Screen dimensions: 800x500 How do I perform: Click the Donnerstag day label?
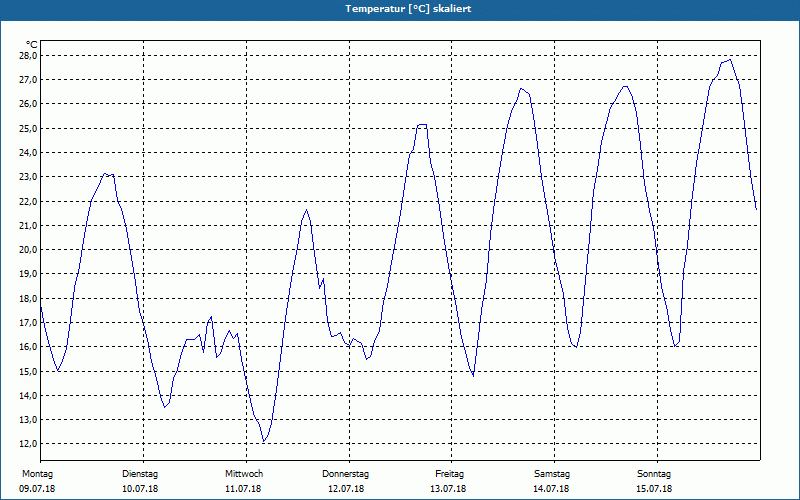point(345,474)
